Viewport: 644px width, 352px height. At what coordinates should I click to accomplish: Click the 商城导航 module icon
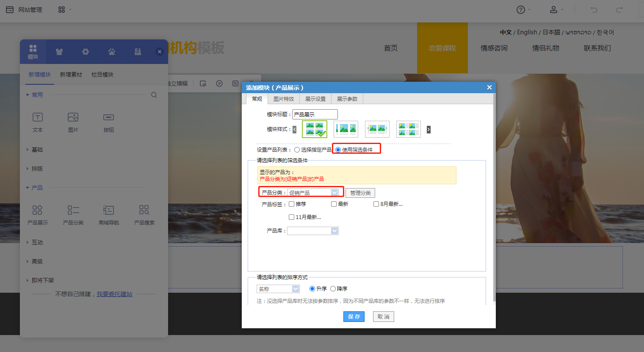coord(109,210)
